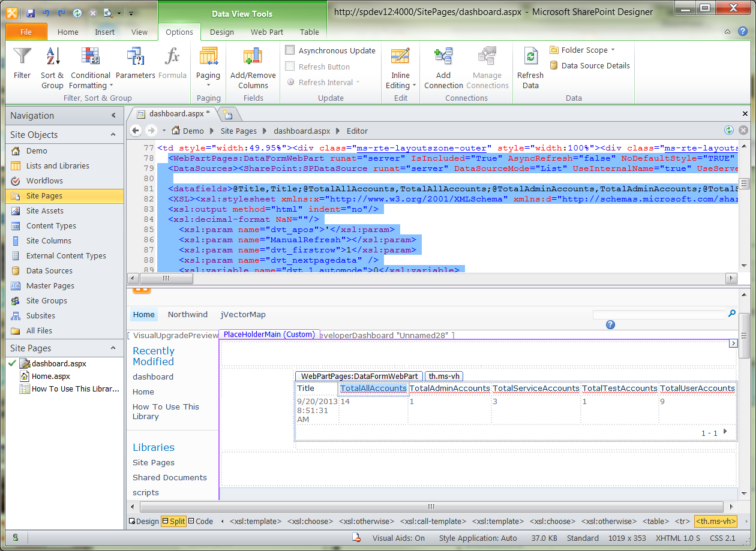Image resolution: width=756 pixels, height=551 pixels.
Task: Open the Inline Editing menu
Action: (x=400, y=68)
